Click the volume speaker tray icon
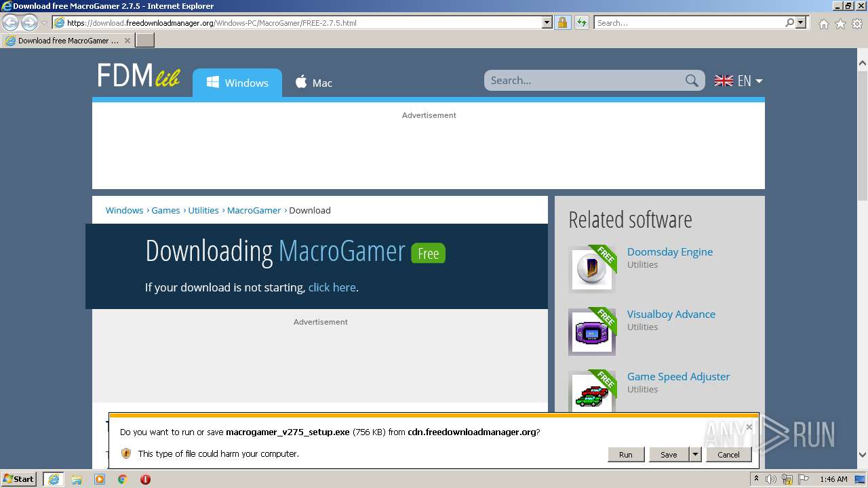This screenshot has width=868, height=488. click(771, 479)
